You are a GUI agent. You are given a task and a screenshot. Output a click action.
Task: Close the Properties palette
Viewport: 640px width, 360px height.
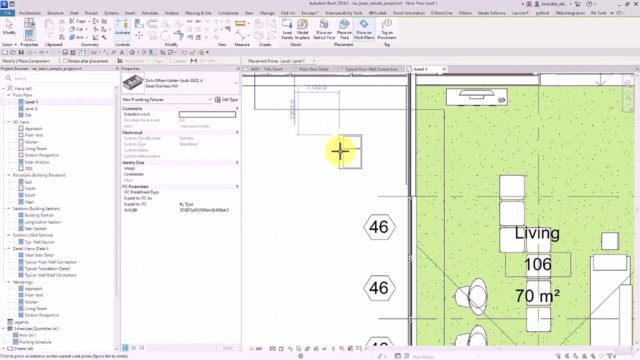coord(238,69)
